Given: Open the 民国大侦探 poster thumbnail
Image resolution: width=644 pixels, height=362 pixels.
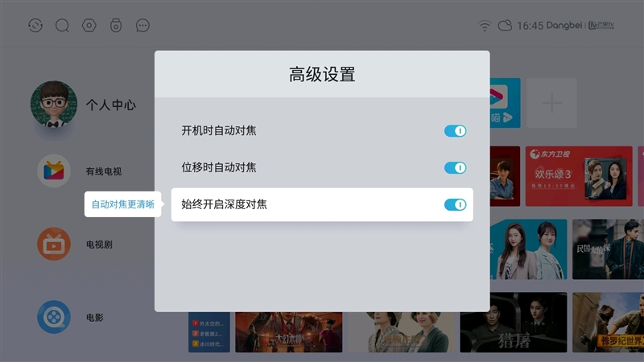Looking at the screenshot, I should (x=609, y=249).
